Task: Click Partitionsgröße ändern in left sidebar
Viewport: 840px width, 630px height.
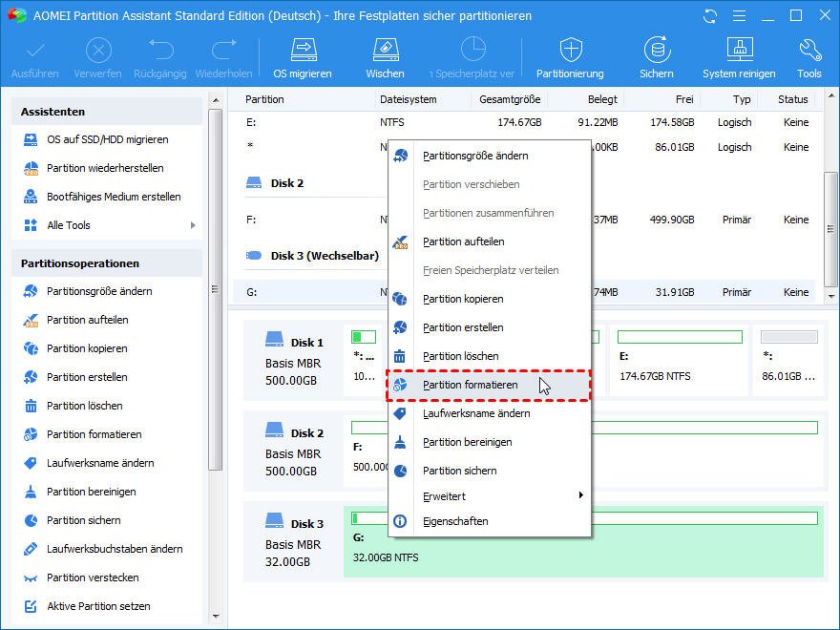Action: tap(99, 291)
